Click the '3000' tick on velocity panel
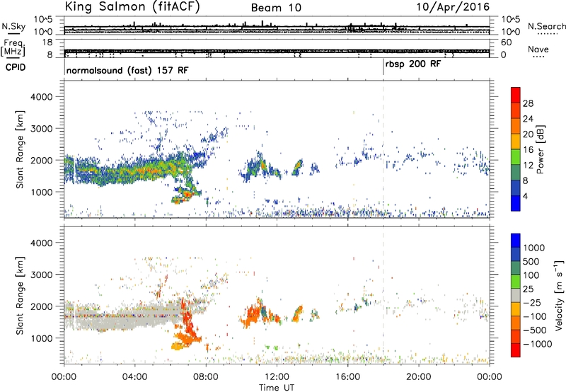 coord(41,275)
